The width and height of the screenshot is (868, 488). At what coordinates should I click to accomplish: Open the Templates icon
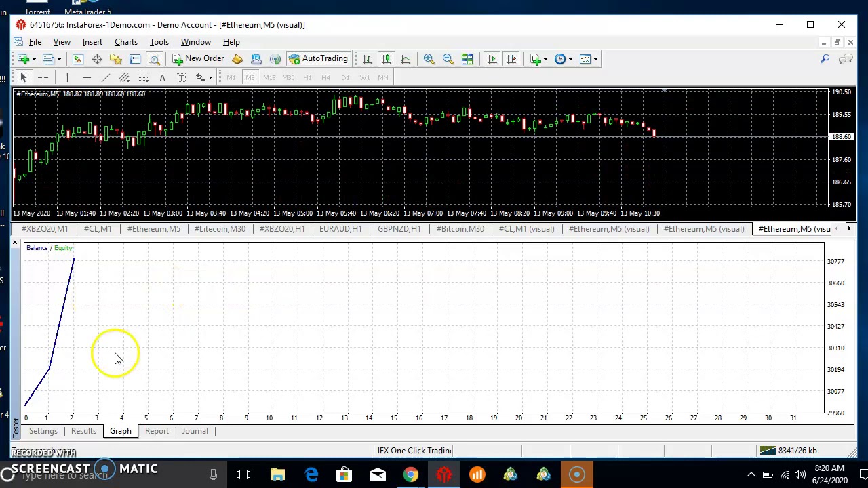point(585,59)
